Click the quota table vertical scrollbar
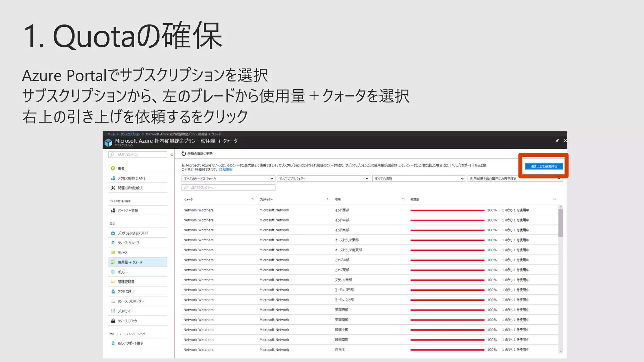This screenshot has width=644, height=362. (560, 223)
